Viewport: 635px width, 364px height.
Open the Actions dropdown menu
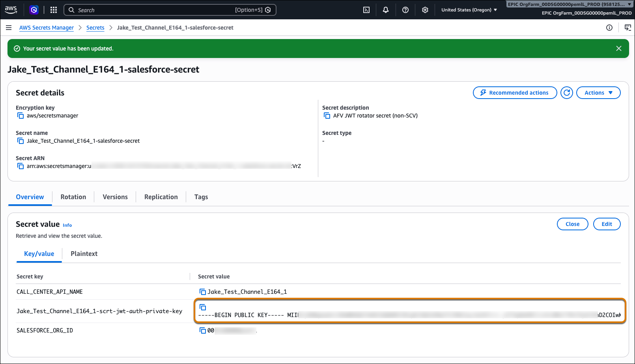pos(598,93)
